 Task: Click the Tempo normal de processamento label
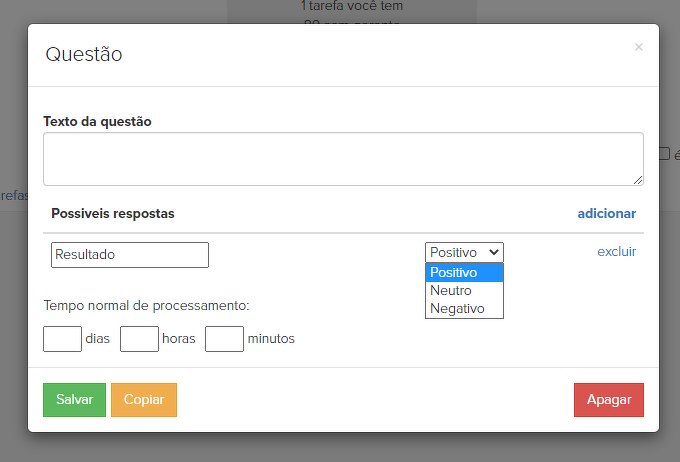(146, 306)
